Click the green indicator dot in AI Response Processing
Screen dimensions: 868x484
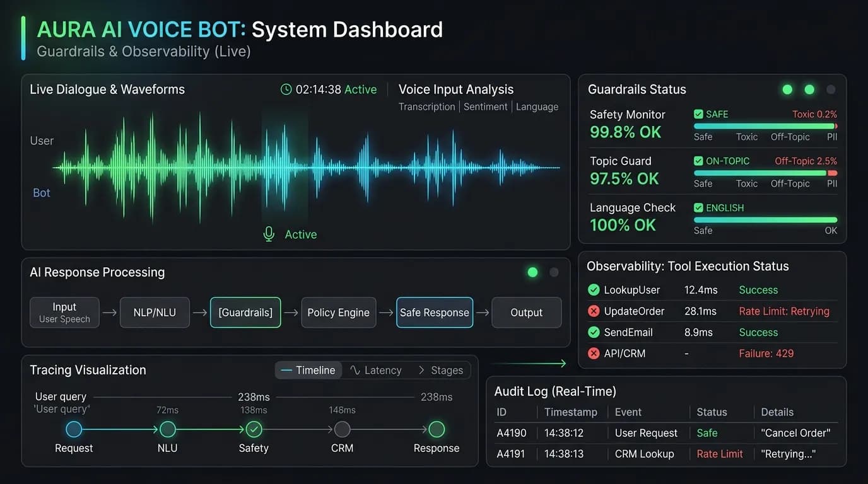point(532,272)
